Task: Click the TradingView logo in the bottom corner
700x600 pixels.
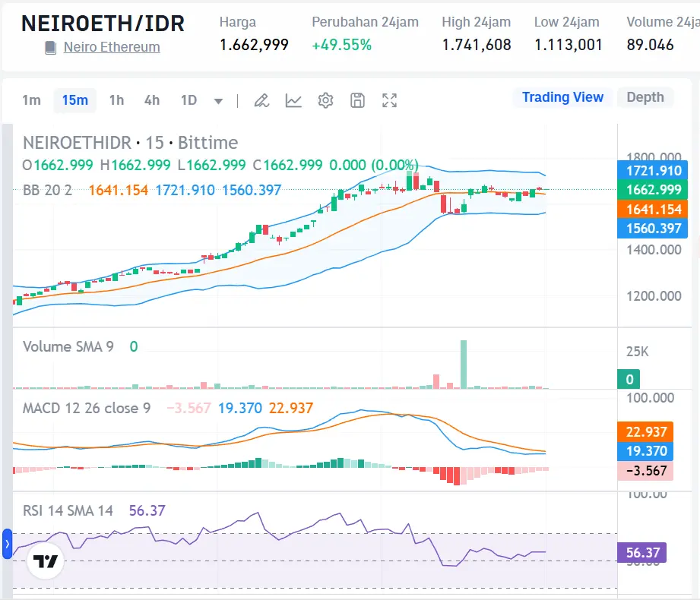Action: click(44, 562)
